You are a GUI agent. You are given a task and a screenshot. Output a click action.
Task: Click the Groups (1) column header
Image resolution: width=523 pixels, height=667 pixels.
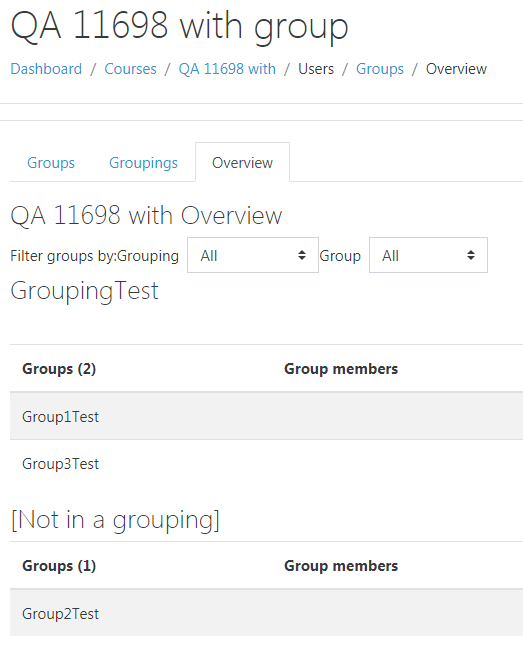pos(59,565)
